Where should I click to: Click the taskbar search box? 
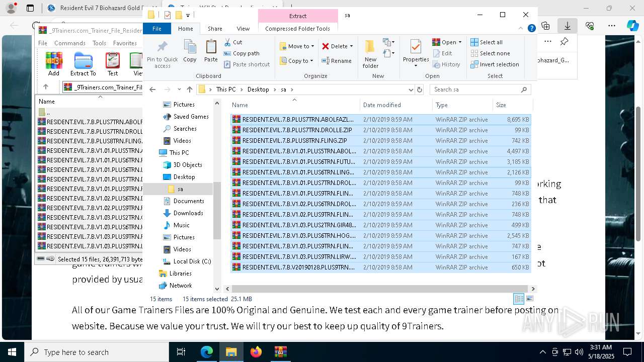(x=97, y=352)
